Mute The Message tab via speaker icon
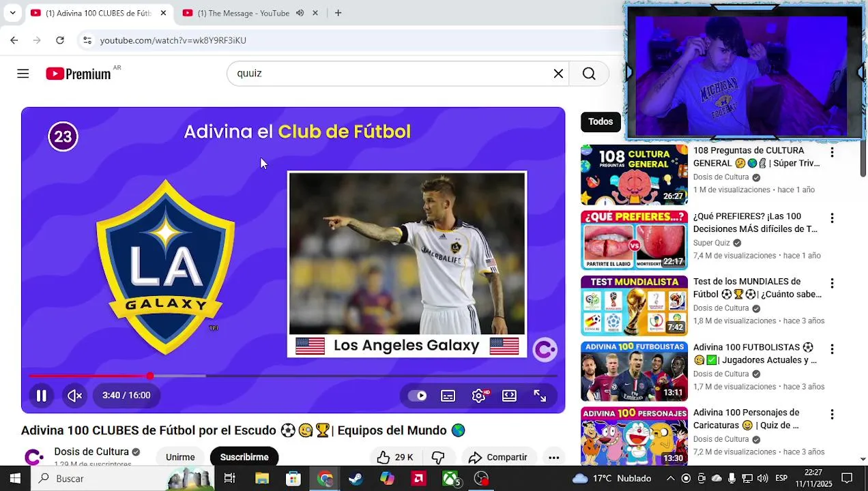 point(300,13)
